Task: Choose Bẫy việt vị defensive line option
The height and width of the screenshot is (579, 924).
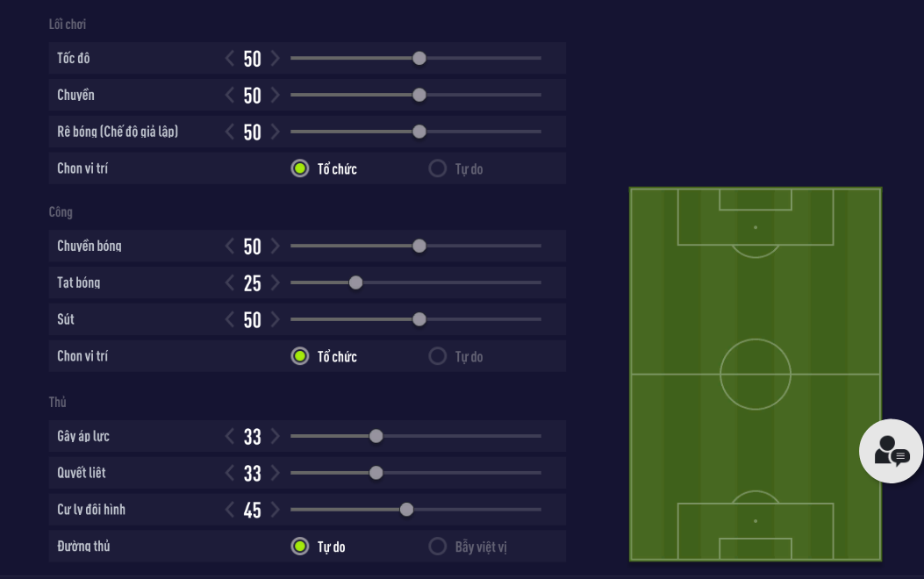Action: click(x=438, y=547)
